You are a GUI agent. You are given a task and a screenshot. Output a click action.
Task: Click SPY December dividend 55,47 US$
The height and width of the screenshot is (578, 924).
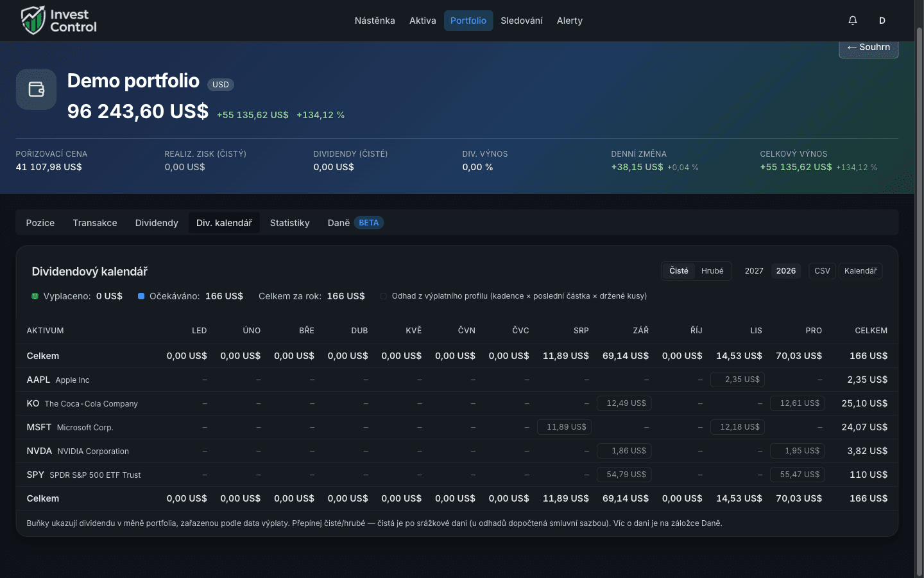(798, 475)
